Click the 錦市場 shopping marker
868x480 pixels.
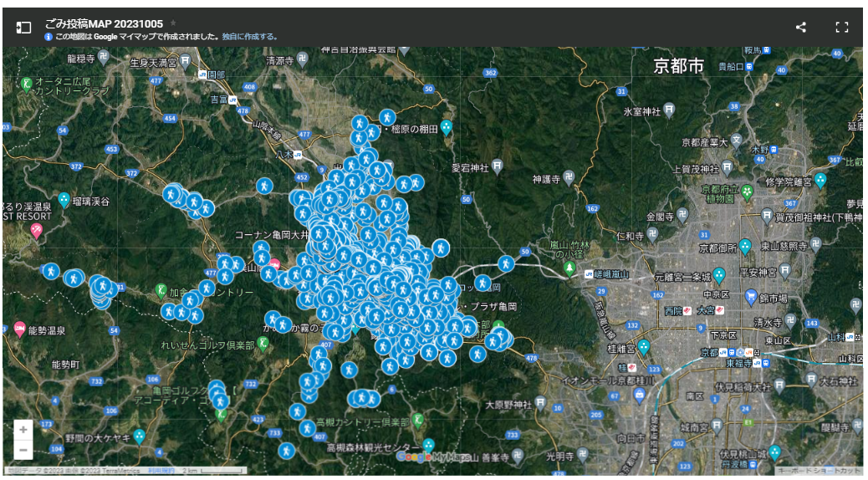coord(751,296)
